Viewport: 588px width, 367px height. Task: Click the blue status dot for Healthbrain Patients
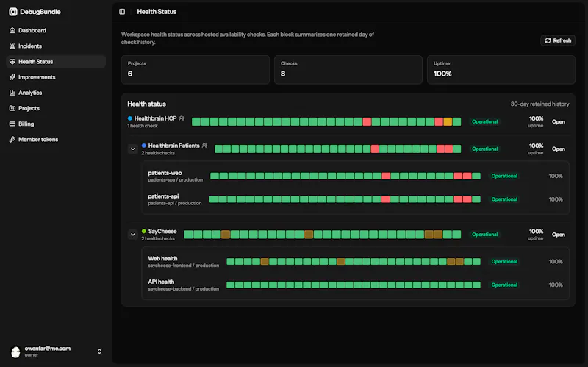coord(143,146)
